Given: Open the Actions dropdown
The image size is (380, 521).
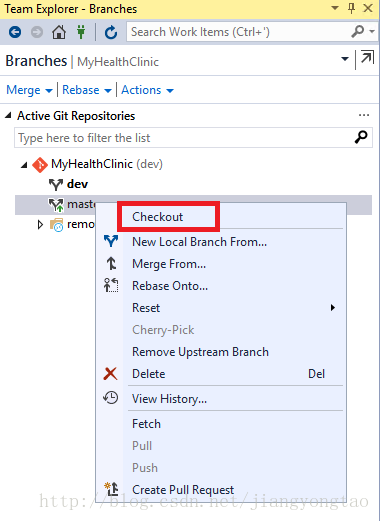Looking at the screenshot, I should (147, 90).
